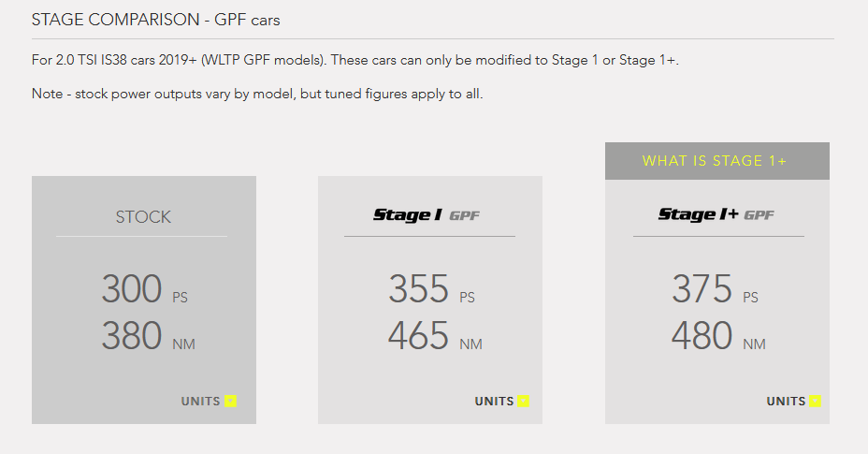Click the 2.0 TSI IS38 description text
This screenshot has width=868, height=454.
point(354,60)
